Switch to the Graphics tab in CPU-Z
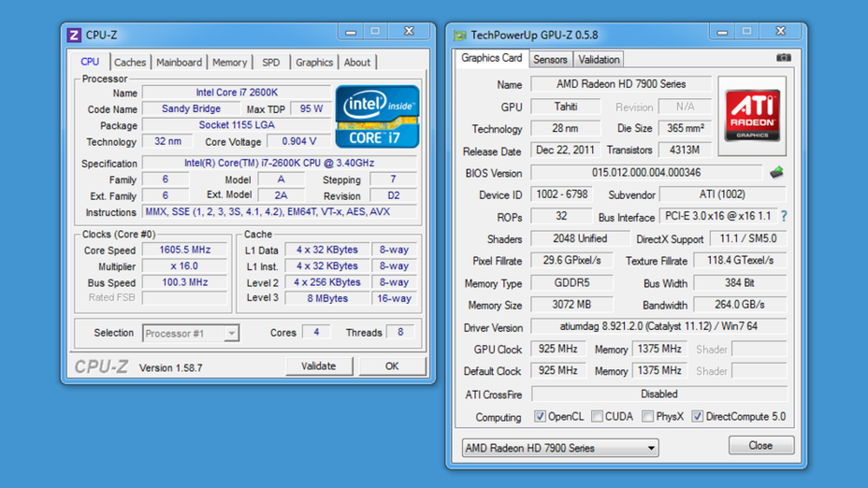Screen dimensions: 868x488 click(x=314, y=63)
